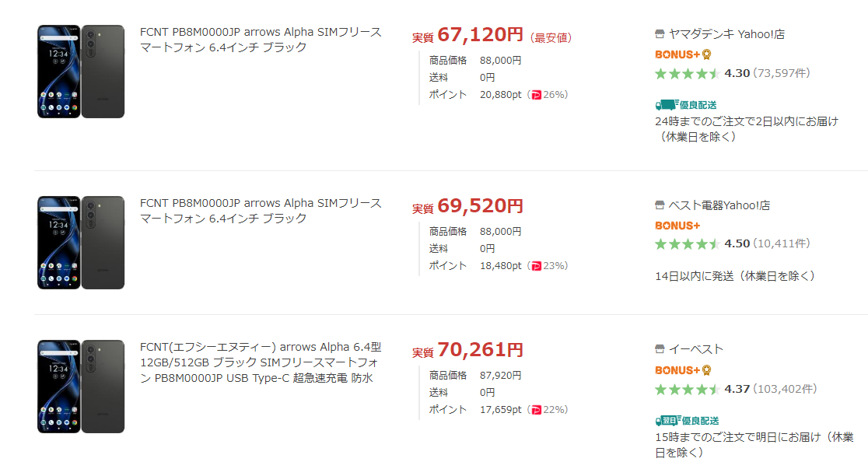Click PayPay icon next to 26% points
Screen dimensions: 868x469
(x=536, y=95)
